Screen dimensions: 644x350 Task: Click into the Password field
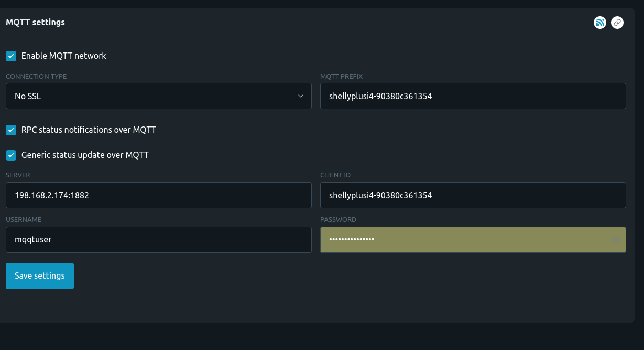coord(473,240)
